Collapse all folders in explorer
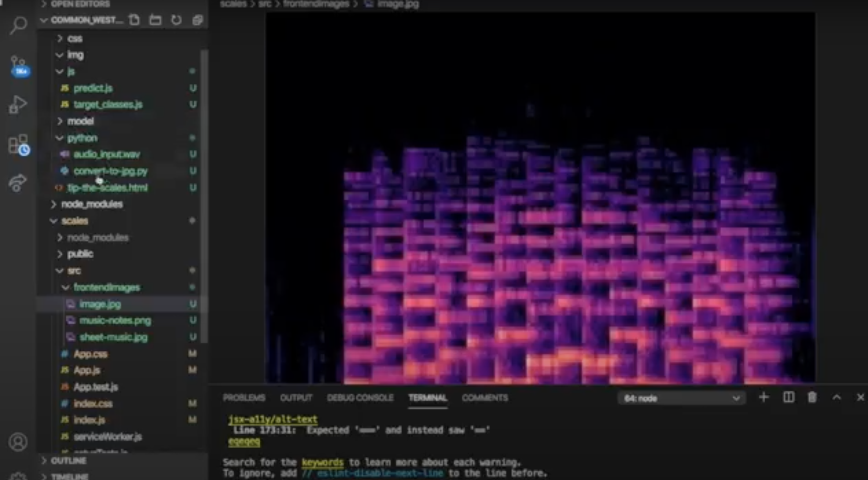The image size is (868, 480). [197, 20]
